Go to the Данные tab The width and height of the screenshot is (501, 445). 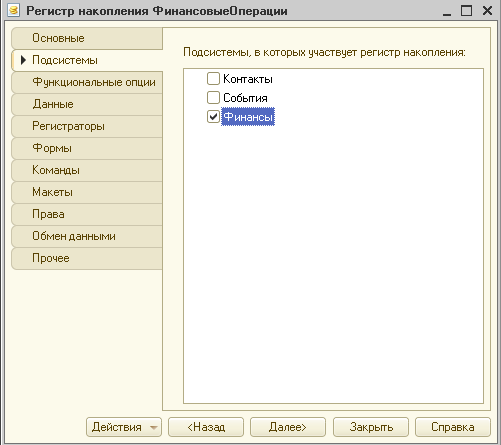(x=87, y=104)
